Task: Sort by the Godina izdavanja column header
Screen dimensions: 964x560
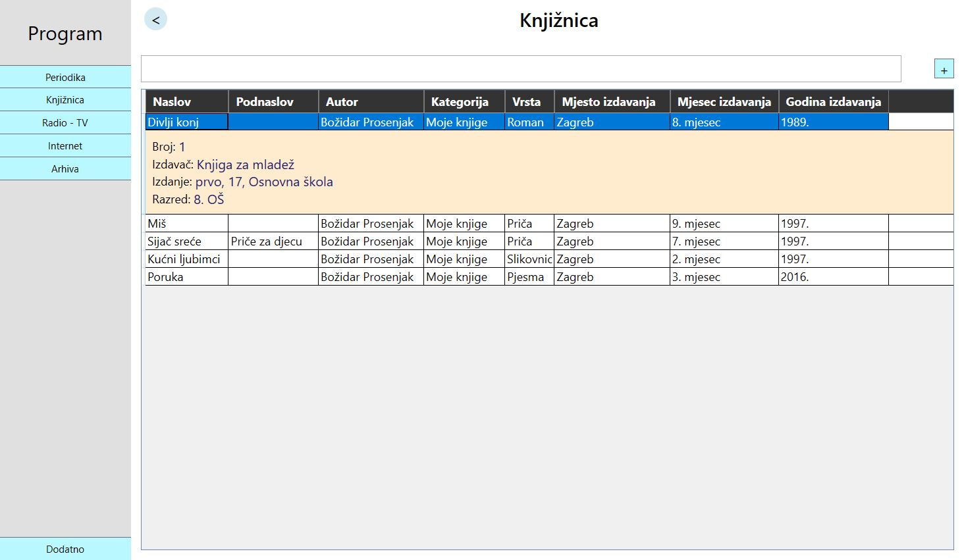Action: click(x=834, y=102)
